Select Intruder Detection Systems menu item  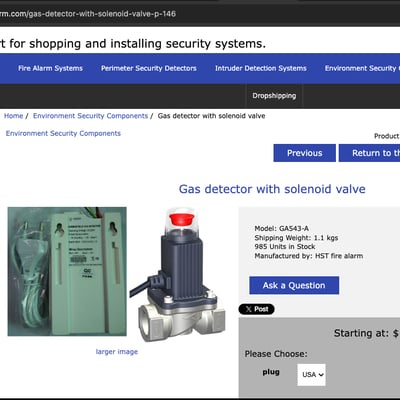pyautogui.click(x=261, y=68)
